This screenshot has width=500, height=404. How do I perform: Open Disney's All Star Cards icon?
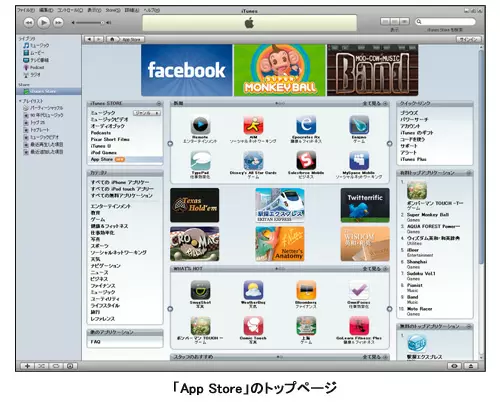coord(253,161)
